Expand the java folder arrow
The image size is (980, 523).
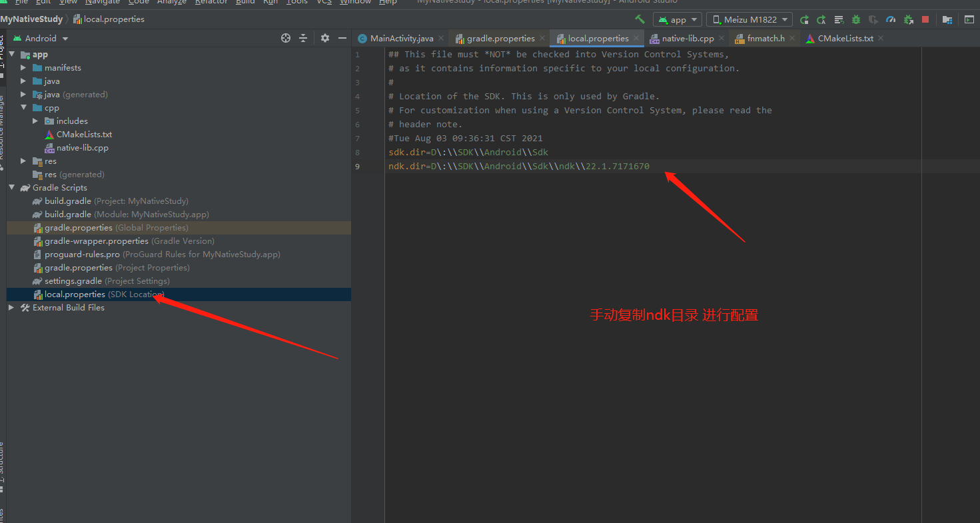click(23, 81)
